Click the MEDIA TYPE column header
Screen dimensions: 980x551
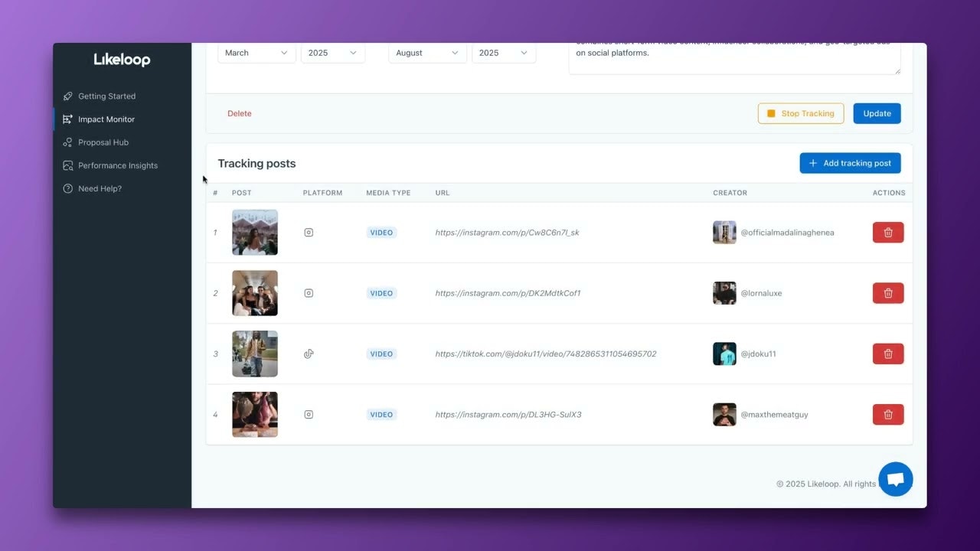[388, 193]
